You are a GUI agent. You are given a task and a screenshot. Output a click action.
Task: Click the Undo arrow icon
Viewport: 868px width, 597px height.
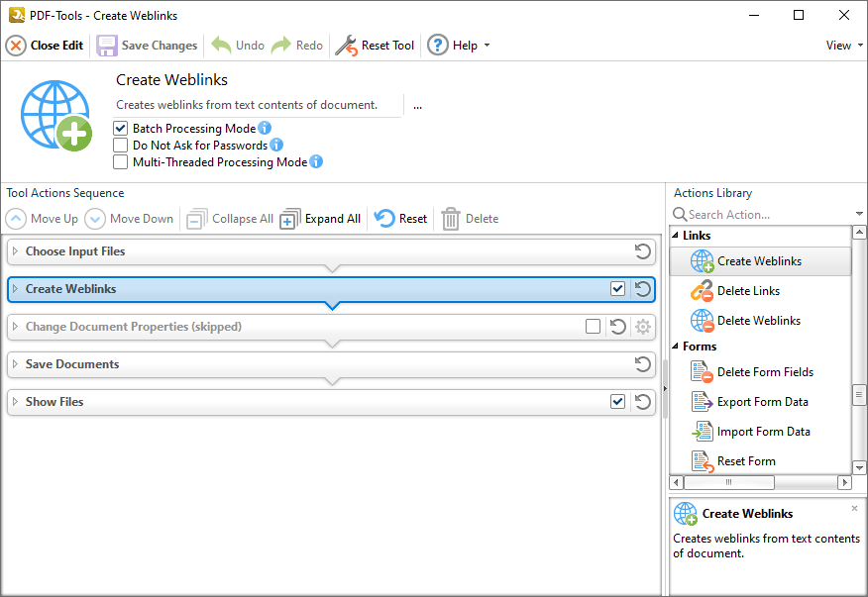click(x=221, y=46)
